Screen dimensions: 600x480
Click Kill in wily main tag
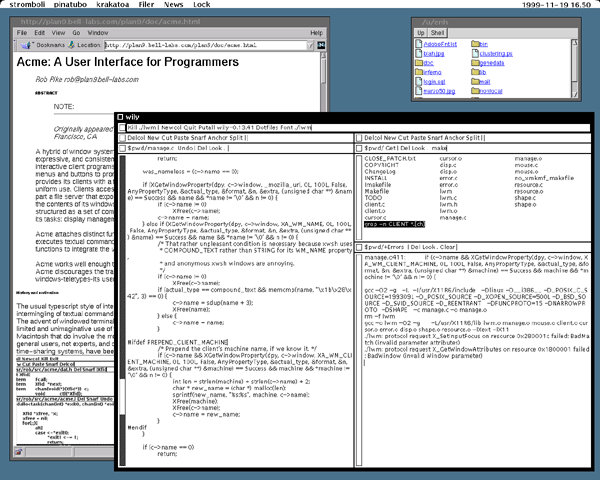(x=132, y=127)
